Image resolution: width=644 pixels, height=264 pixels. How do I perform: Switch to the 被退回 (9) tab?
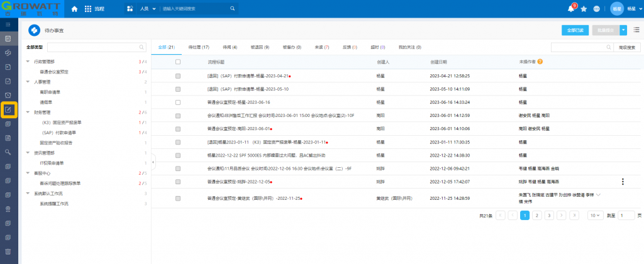[x=260, y=47]
